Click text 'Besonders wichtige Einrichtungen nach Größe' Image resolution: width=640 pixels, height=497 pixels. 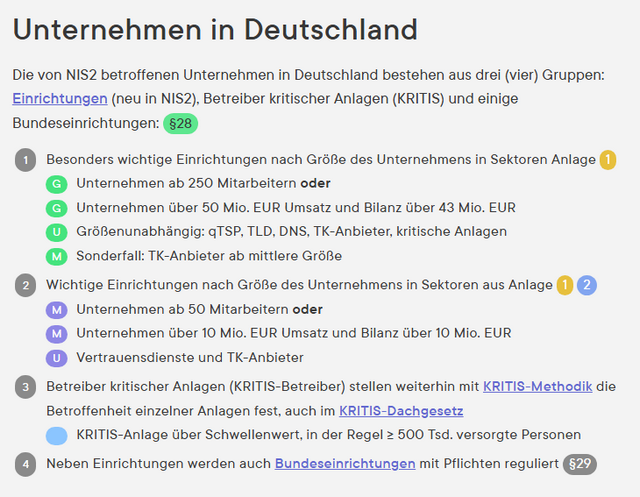(x=196, y=160)
